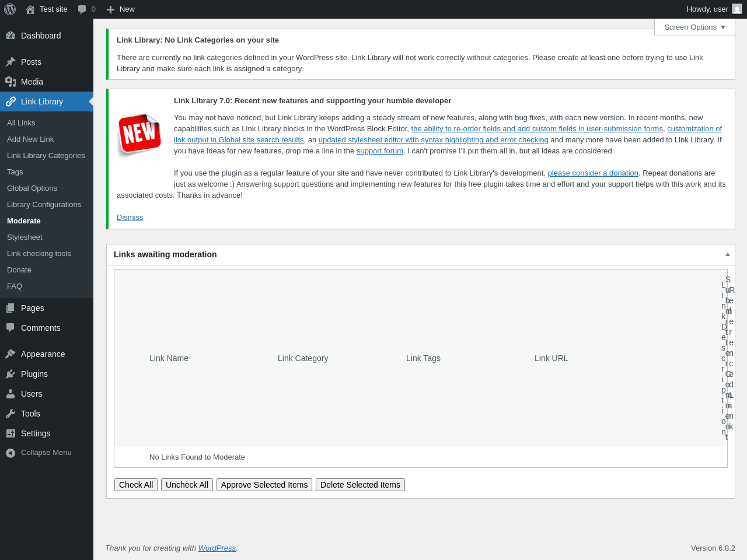Click the Settings sliders icon
Screen dimensions: 747x560
pyautogui.click(x=11, y=433)
